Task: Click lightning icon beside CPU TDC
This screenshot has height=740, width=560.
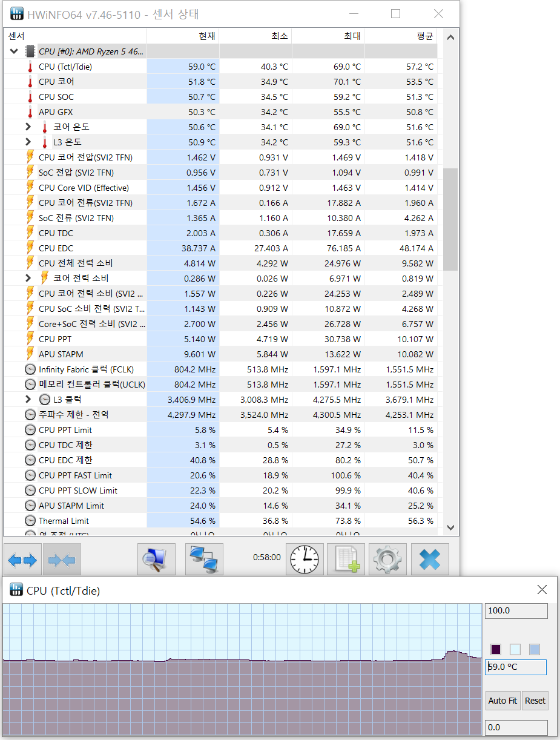Action: [x=30, y=233]
